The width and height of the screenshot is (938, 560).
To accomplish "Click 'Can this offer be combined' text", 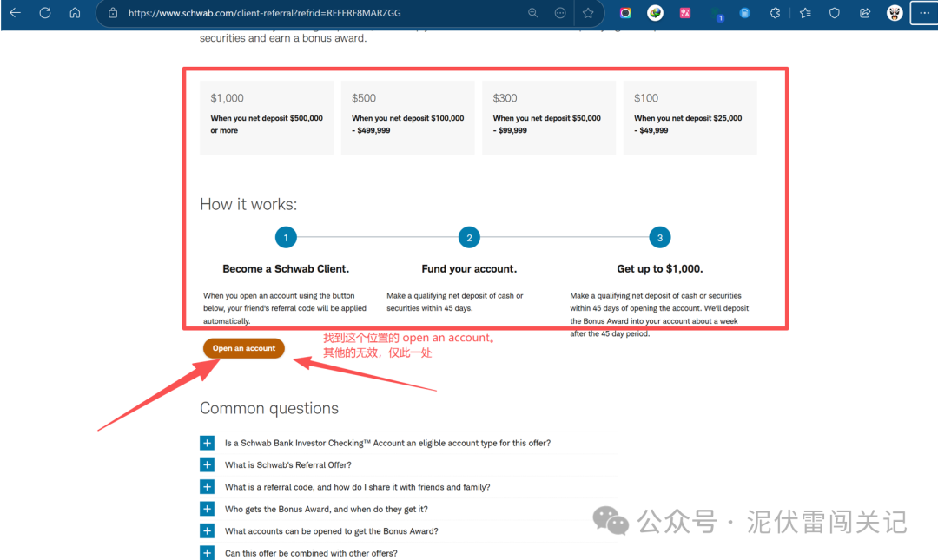I will coord(311,553).
